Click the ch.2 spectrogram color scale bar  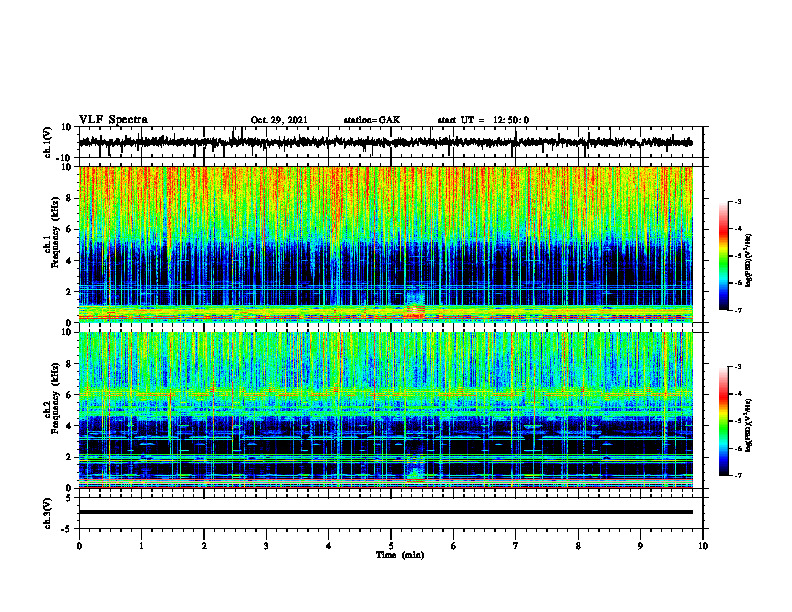[x=723, y=421]
